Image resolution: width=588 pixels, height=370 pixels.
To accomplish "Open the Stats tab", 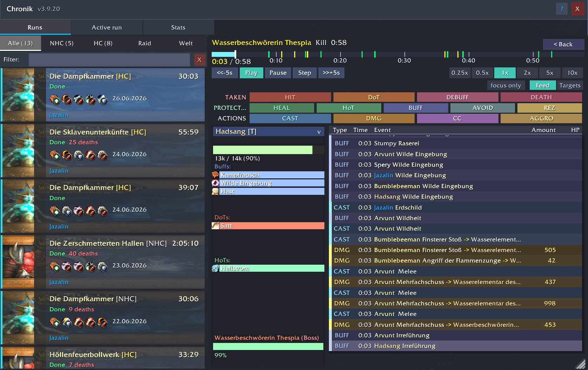I will pyautogui.click(x=178, y=27).
